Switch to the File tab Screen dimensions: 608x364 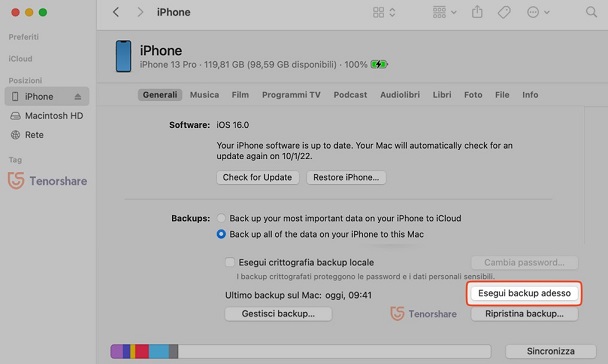point(502,95)
